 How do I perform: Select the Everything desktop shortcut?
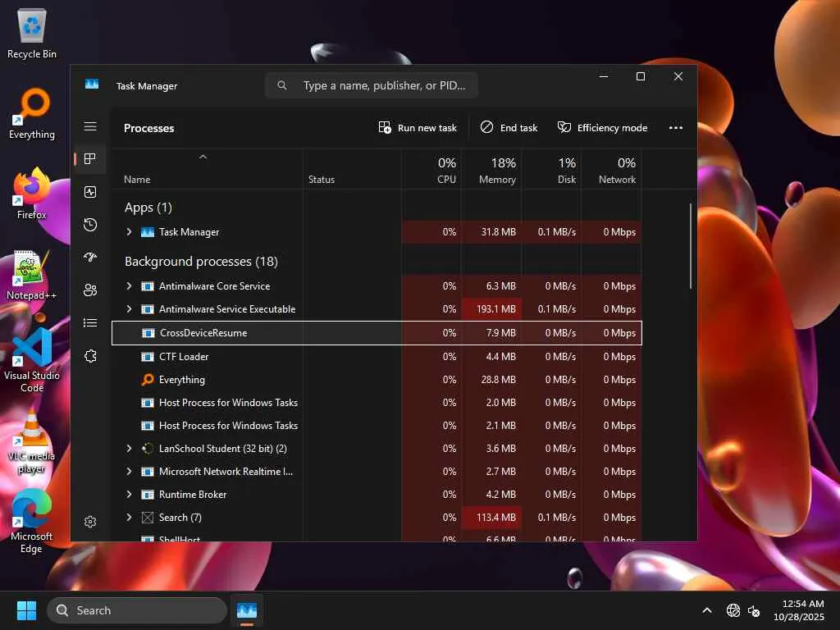click(32, 113)
